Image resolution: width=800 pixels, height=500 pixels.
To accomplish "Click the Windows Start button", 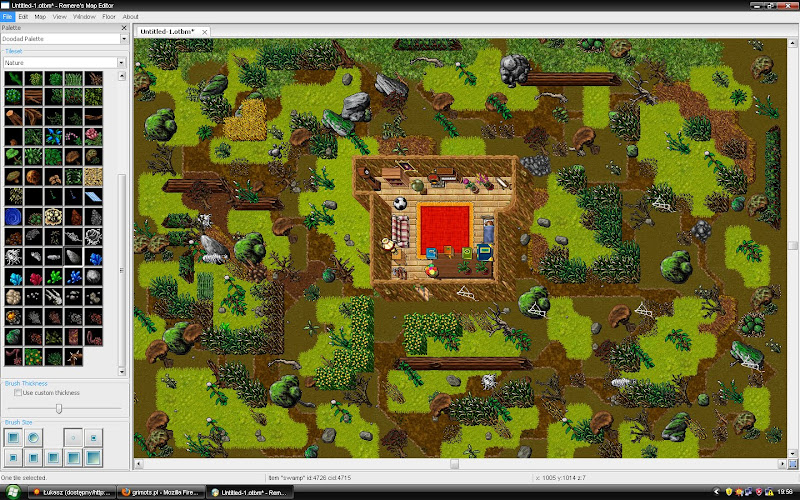I will 11,492.
